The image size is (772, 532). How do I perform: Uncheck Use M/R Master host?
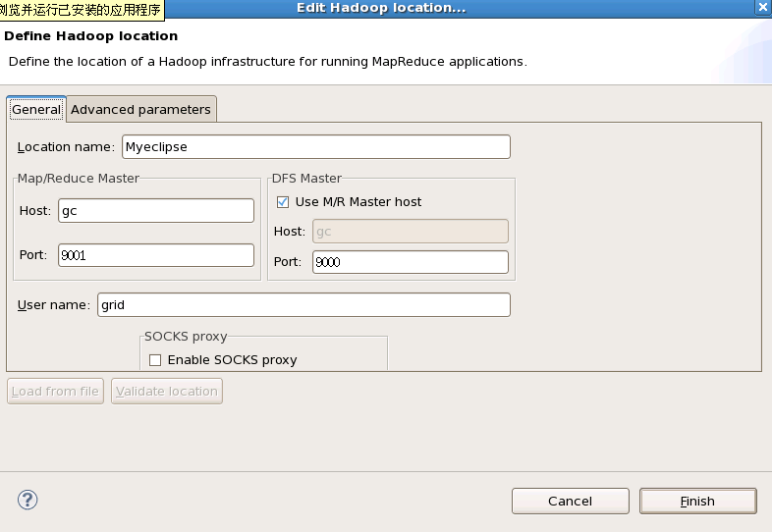[x=284, y=202]
